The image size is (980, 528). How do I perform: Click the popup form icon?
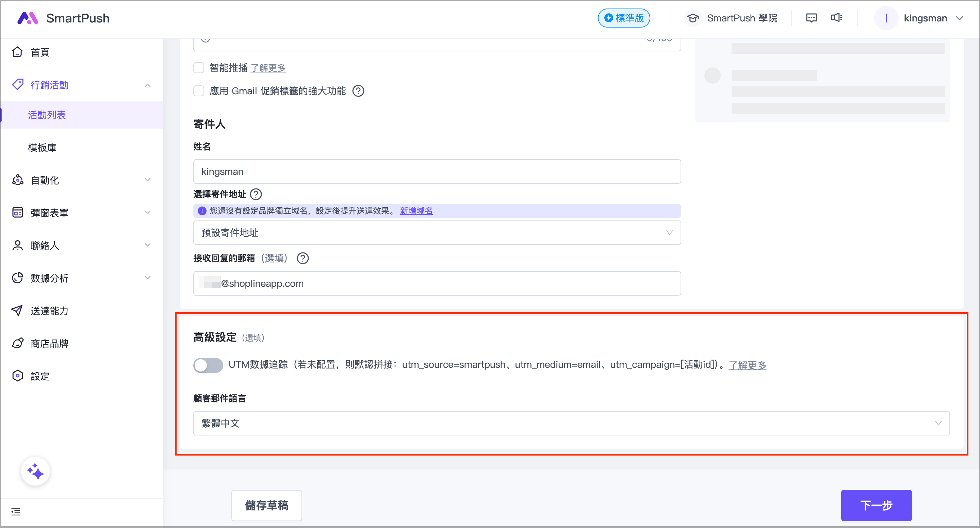pos(17,213)
